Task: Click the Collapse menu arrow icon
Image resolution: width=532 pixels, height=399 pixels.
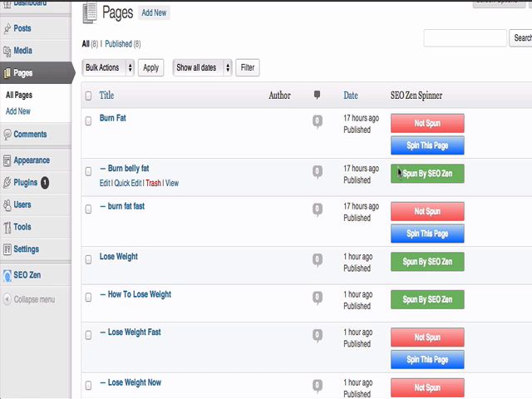Action: (x=7, y=299)
